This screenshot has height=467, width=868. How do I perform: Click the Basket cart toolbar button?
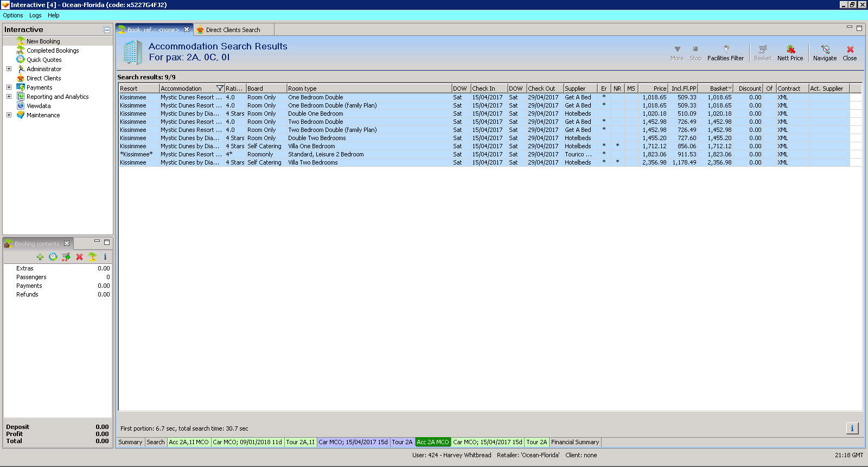point(762,53)
